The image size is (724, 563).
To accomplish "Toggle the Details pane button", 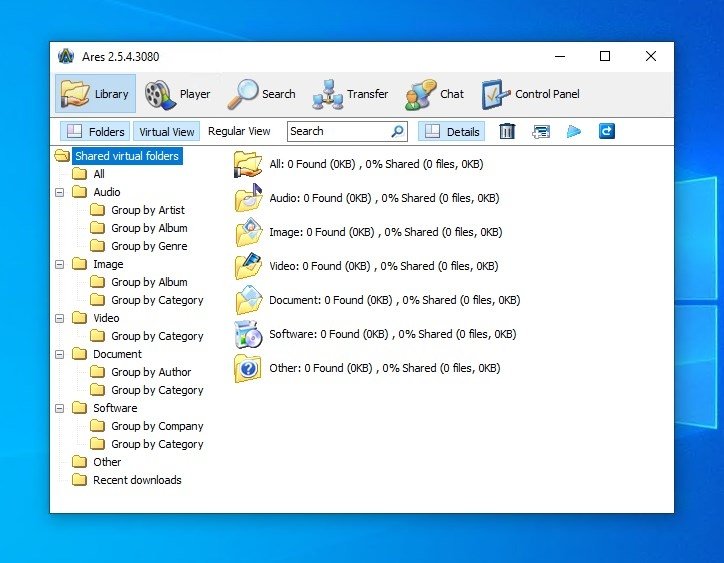I will (452, 132).
